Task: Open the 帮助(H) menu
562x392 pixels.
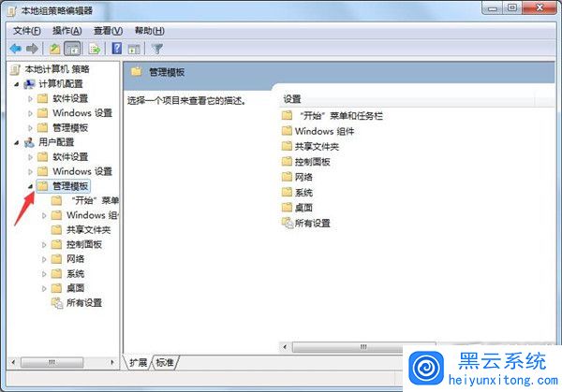Action: tap(149, 31)
